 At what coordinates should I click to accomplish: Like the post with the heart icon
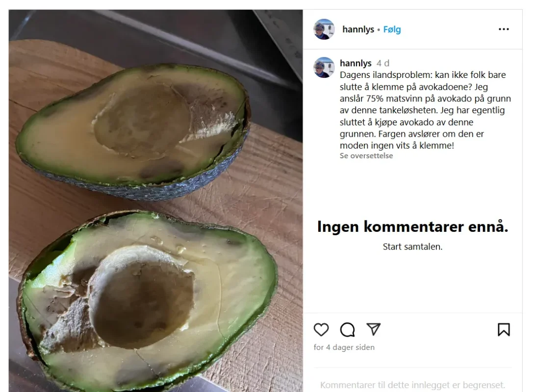pos(321,330)
